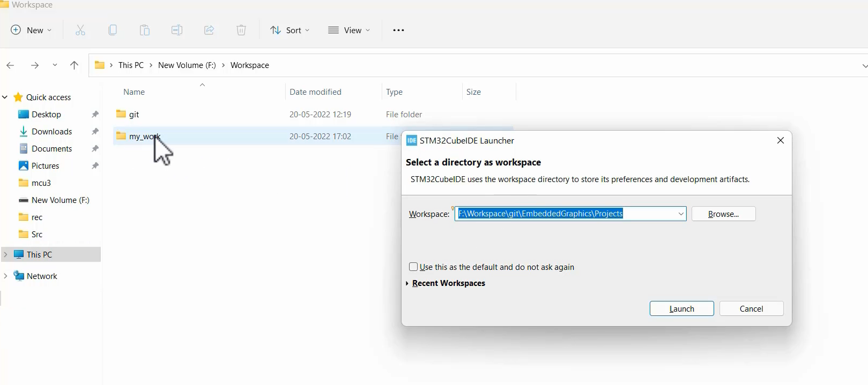Click 'File folder' type for git
Screen dimensions: 868x385
(404, 115)
